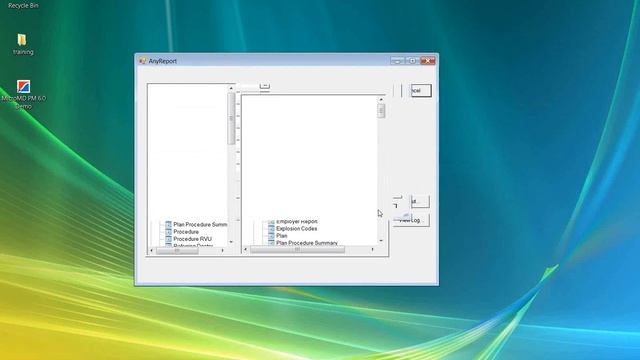
Task: Select Plan Procedure Summ in left tree
Action: [x=200, y=224]
